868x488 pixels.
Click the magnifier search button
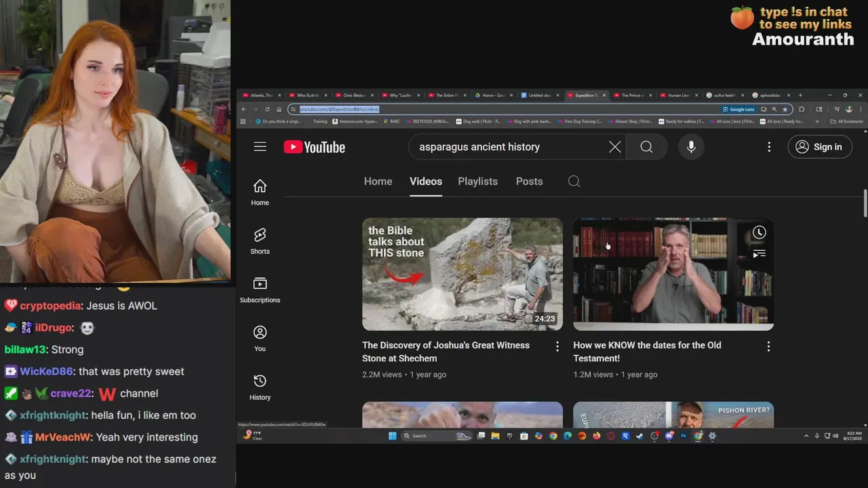646,147
